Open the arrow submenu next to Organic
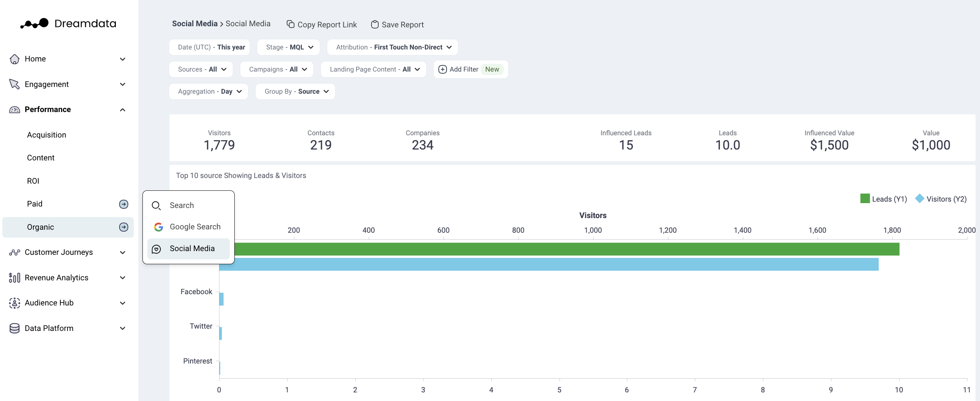This screenshot has height=401, width=980. pos(124,227)
